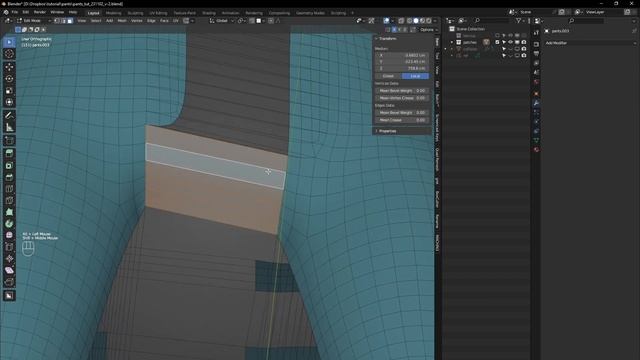The image size is (640, 360).
Task: Open the Tool properties tab icon
Action: 536,33
